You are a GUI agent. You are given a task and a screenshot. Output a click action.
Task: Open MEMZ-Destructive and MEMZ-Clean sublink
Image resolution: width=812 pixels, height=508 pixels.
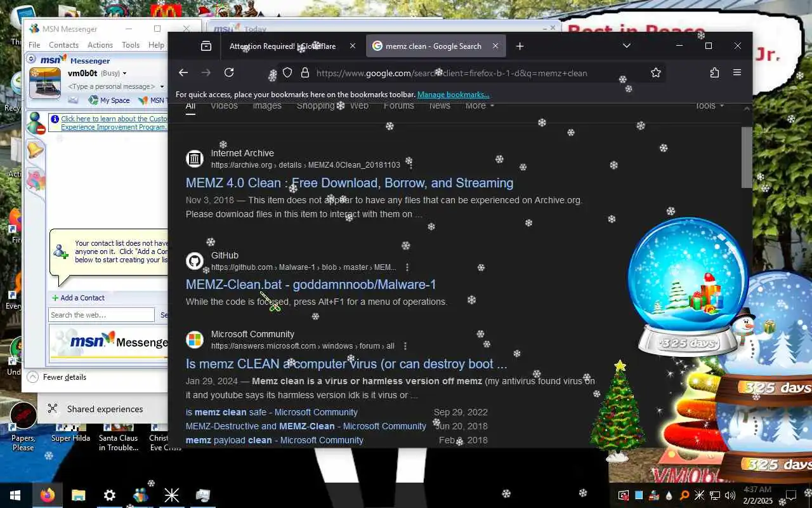click(x=306, y=426)
